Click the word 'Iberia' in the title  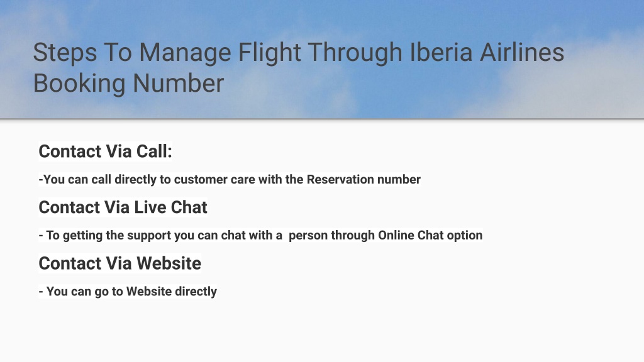pos(441,53)
